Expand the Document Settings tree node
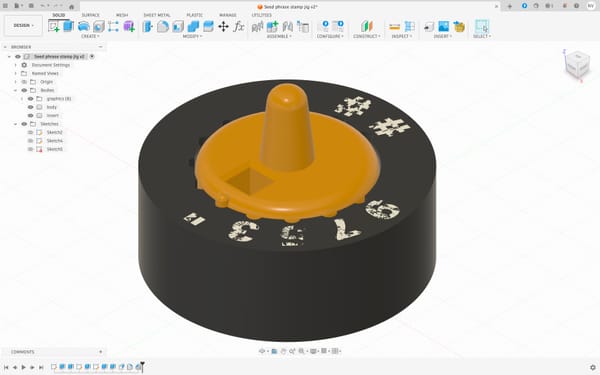Viewport: 600px width, 375px height. click(x=16, y=65)
